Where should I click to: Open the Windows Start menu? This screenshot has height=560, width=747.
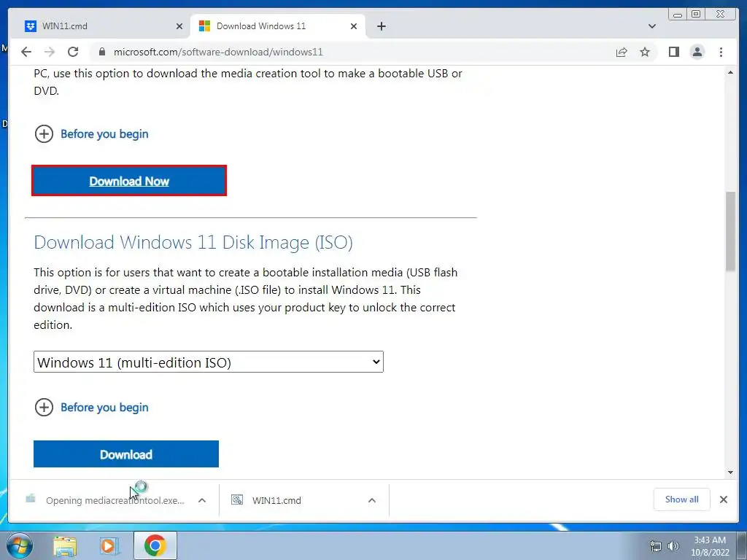pos(20,545)
